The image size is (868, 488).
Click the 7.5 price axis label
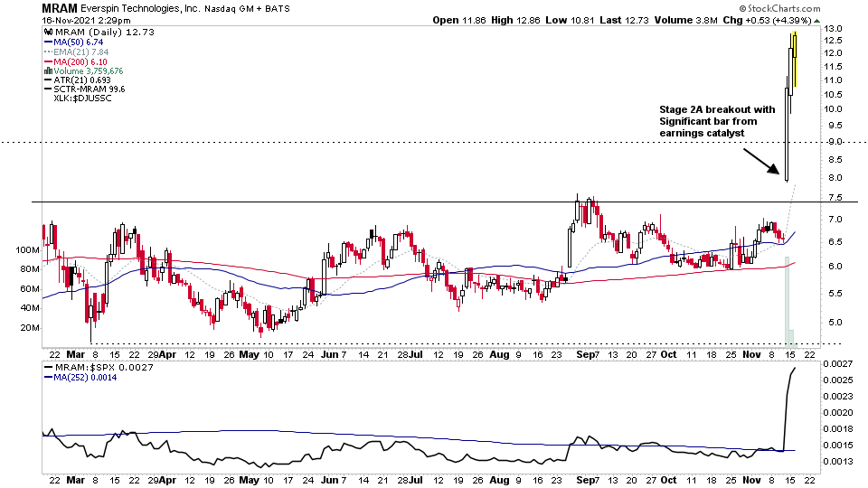(x=835, y=198)
